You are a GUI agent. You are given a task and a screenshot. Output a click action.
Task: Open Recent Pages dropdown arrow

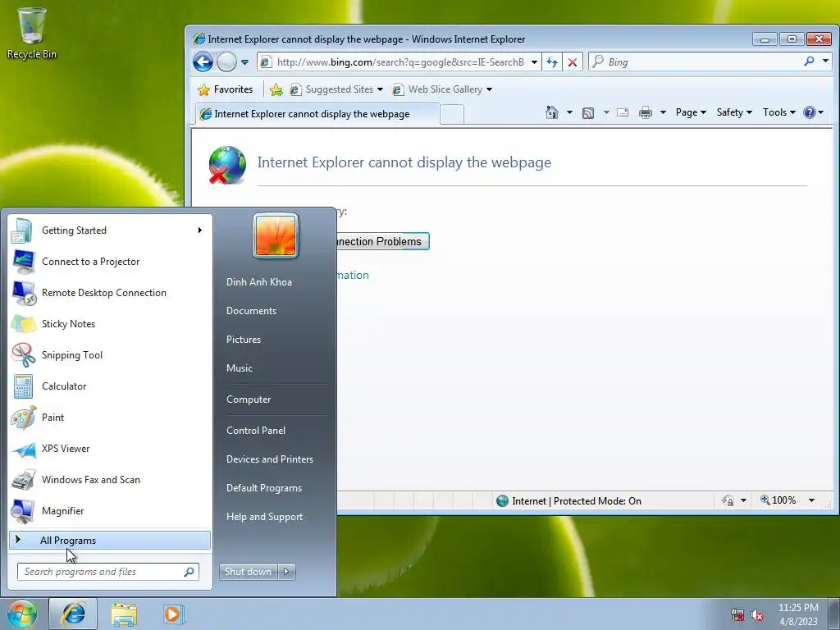[x=244, y=62]
